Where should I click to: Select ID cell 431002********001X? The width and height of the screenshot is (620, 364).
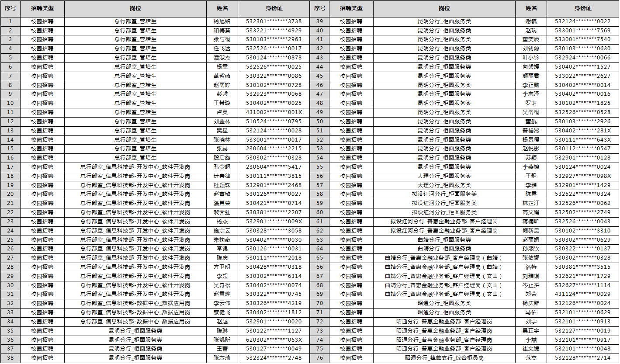point(274,112)
